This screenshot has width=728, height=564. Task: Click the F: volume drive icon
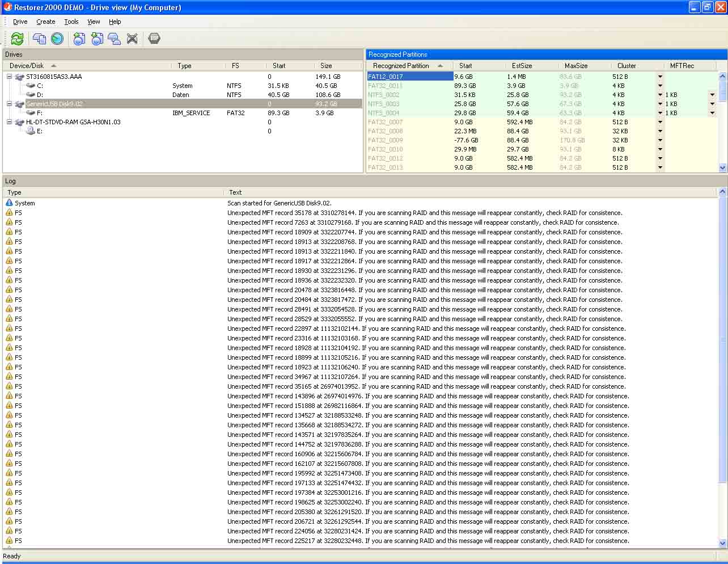click(x=31, y=113)
